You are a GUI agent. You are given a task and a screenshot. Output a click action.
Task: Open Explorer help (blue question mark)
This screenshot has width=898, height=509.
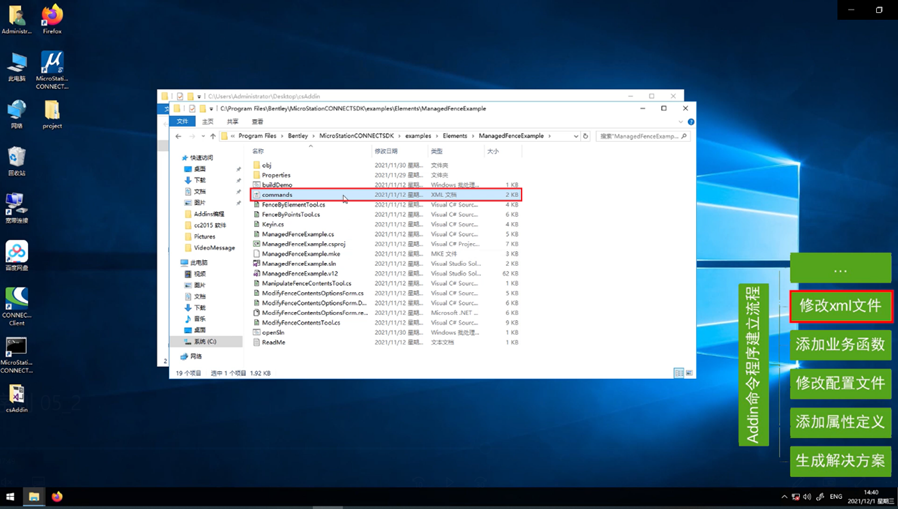[x=691, y=121]
